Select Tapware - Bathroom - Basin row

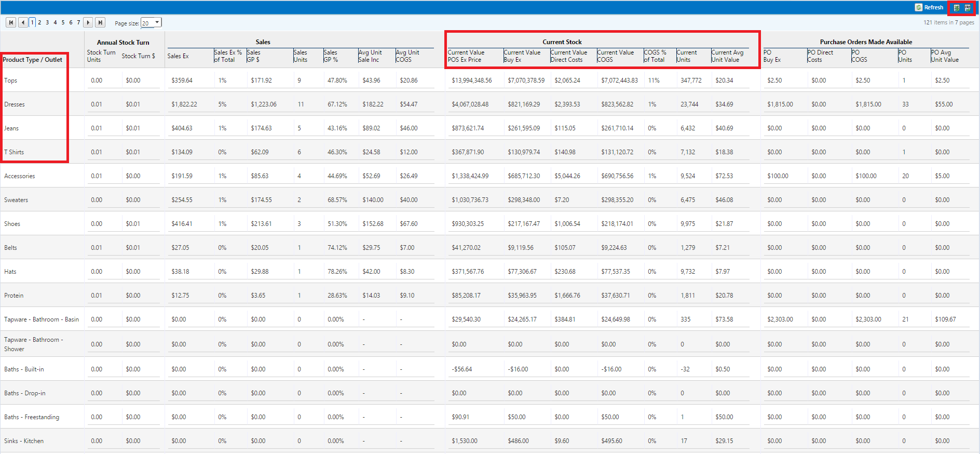pos(489,319)
